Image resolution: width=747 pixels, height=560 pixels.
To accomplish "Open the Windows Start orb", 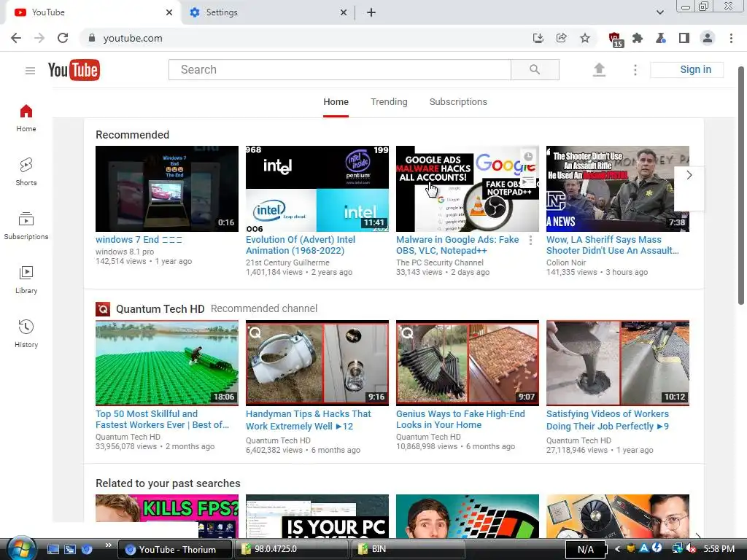I will tap(21, 548).
